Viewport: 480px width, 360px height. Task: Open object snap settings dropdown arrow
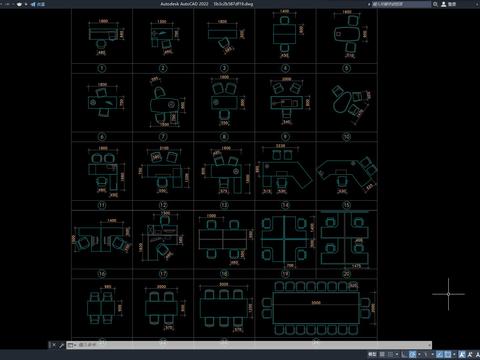(454, 354)
